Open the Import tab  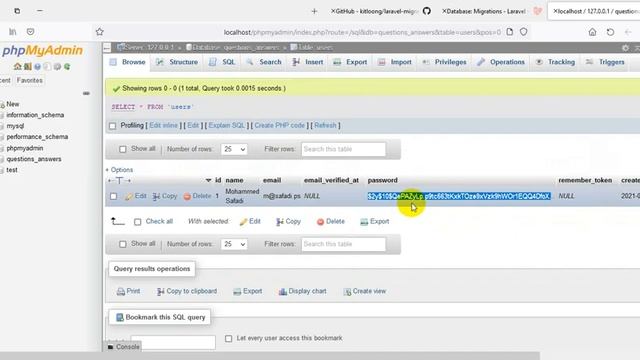tap(395, 62)
